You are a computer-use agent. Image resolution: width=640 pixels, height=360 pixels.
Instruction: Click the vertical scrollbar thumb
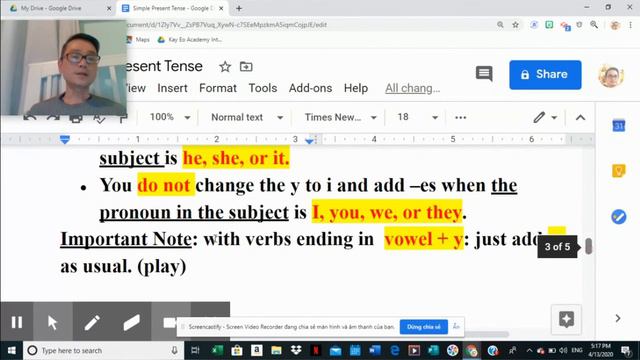click(x=588, y=246)
